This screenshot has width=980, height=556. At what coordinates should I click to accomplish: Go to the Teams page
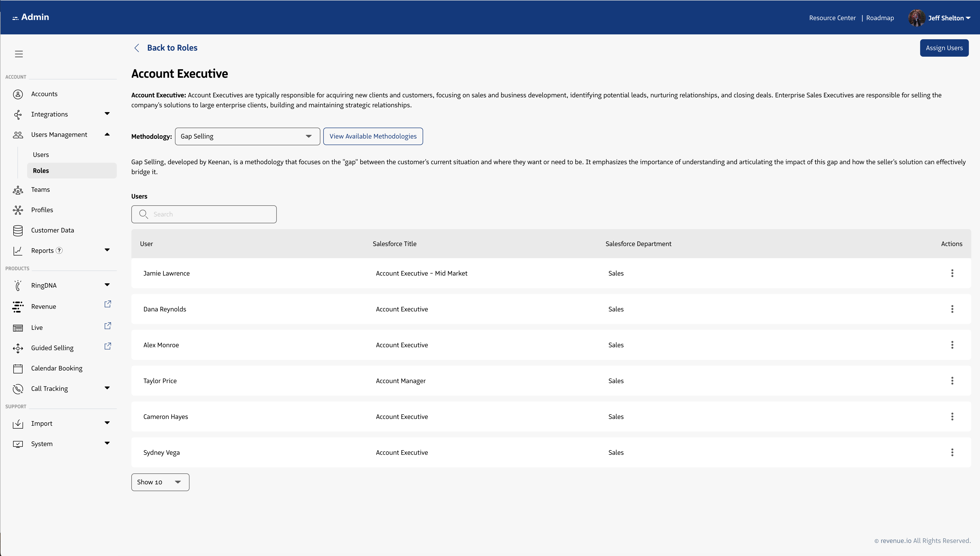tap(40, 189)
